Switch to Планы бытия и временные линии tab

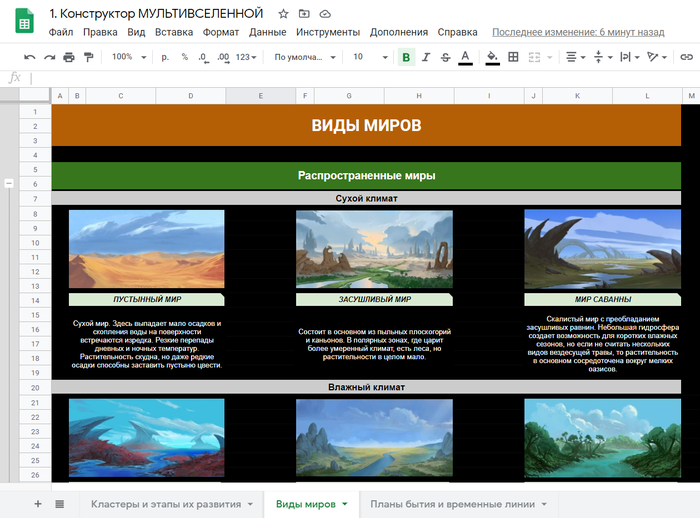coord(452,503)
